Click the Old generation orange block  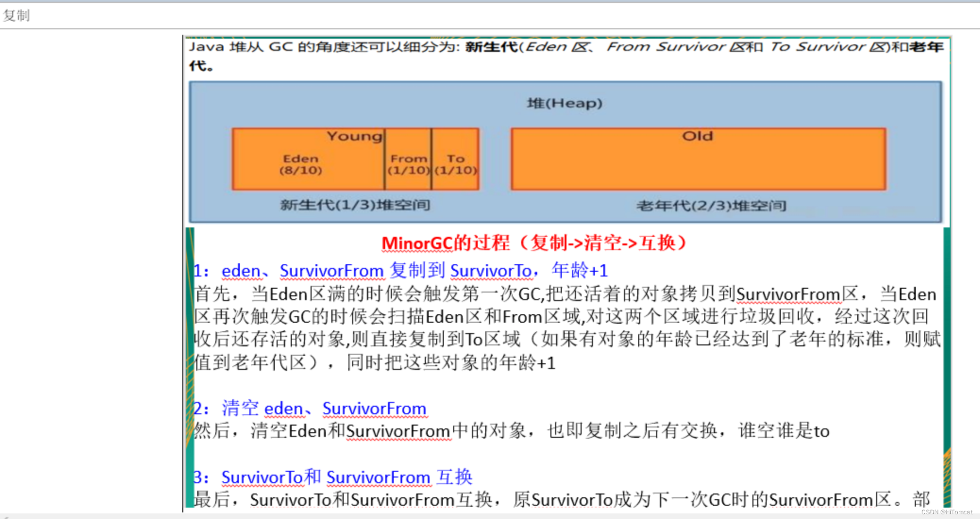698,160
